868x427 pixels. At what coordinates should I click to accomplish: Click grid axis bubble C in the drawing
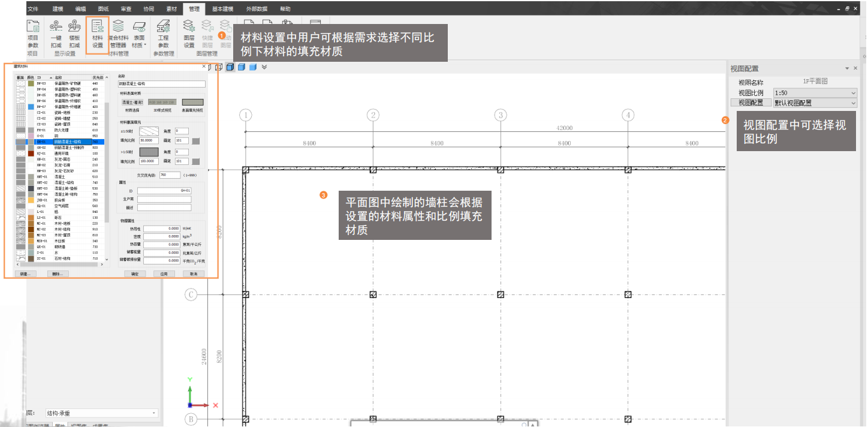(x=191, y=294)
